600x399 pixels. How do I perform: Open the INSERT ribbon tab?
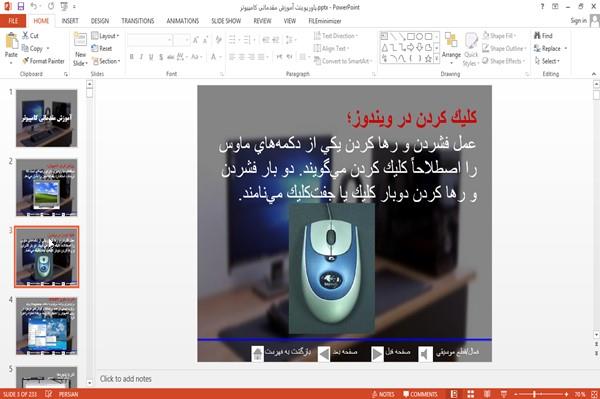click(x=70, y=21)
